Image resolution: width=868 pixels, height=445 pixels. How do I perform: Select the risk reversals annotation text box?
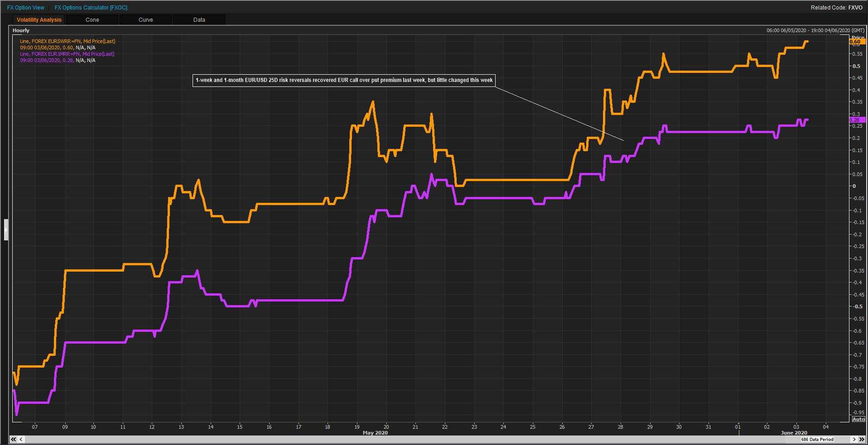click(x=344, y=80)
